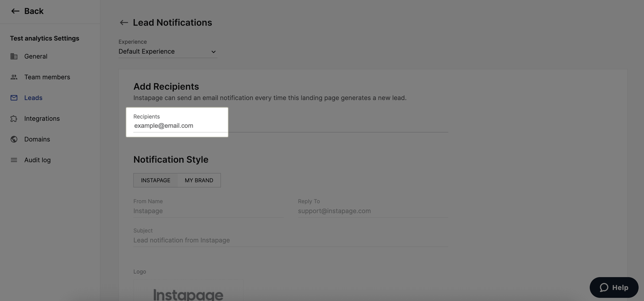This screenshot has width=644, height=301.
Task: Select Leads in the sidebar
Action: coord(33,98)
